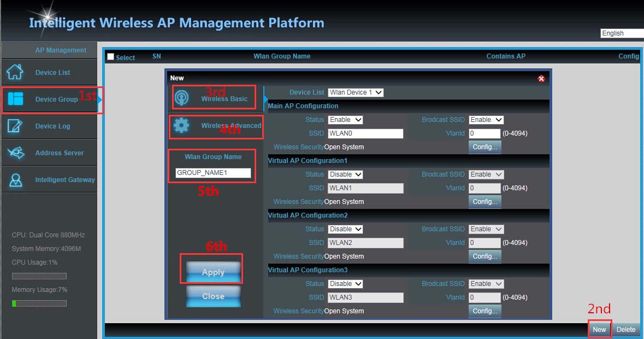
Task: Click the Intelligent Gateway user icon
Action: point(16,180)
